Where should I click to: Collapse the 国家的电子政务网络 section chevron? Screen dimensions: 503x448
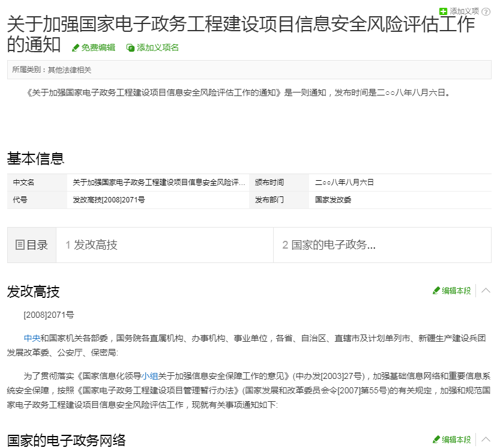pyautogui.click(x=487, y=439)
